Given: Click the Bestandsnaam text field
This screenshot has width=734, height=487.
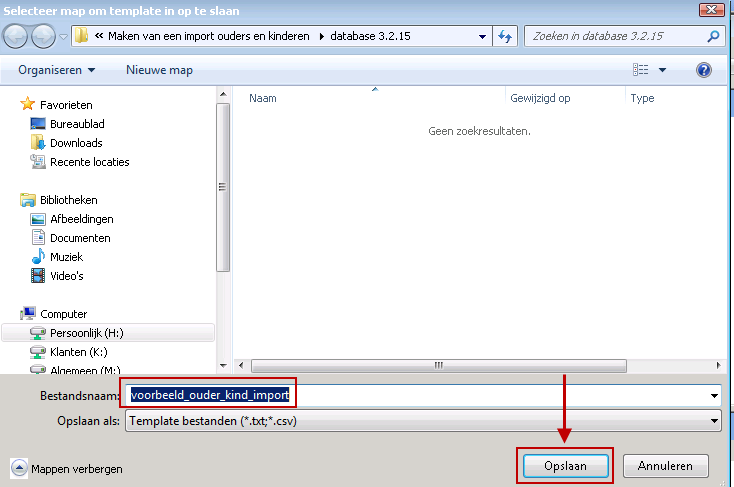Looking at the screenshot, I should coord(420,395).
